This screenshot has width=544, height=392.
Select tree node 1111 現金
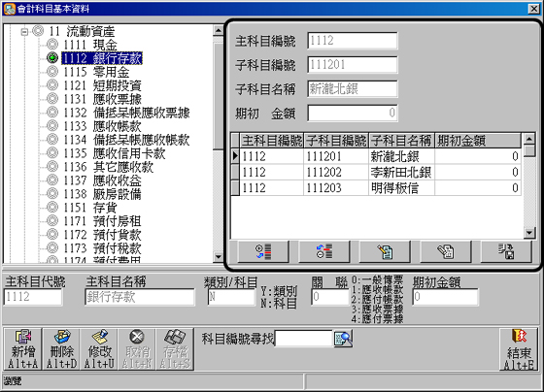click(90, 45)
